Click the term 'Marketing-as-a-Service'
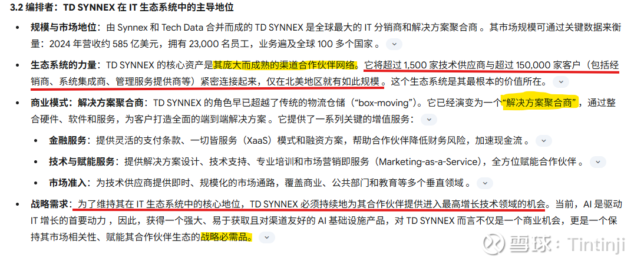Image resolution: width=644 pixels, height=264 pixels. pyautogui.click(x=428, y=162)
